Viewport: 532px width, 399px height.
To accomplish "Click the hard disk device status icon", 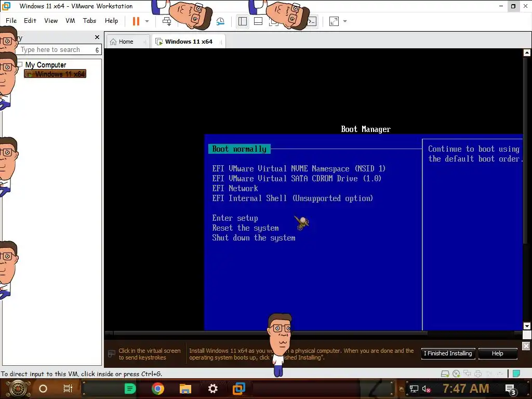I will [x=445, y=374].
